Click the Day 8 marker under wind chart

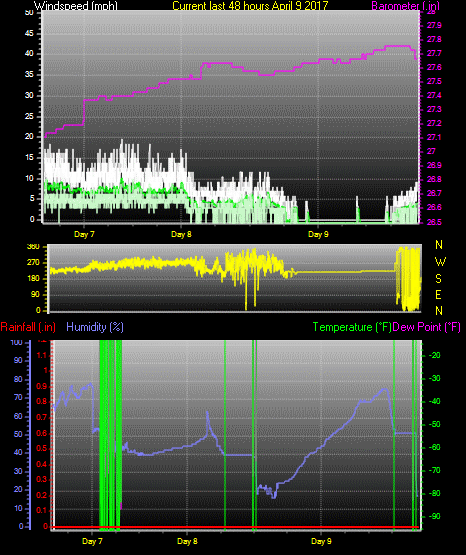[181, 234]
